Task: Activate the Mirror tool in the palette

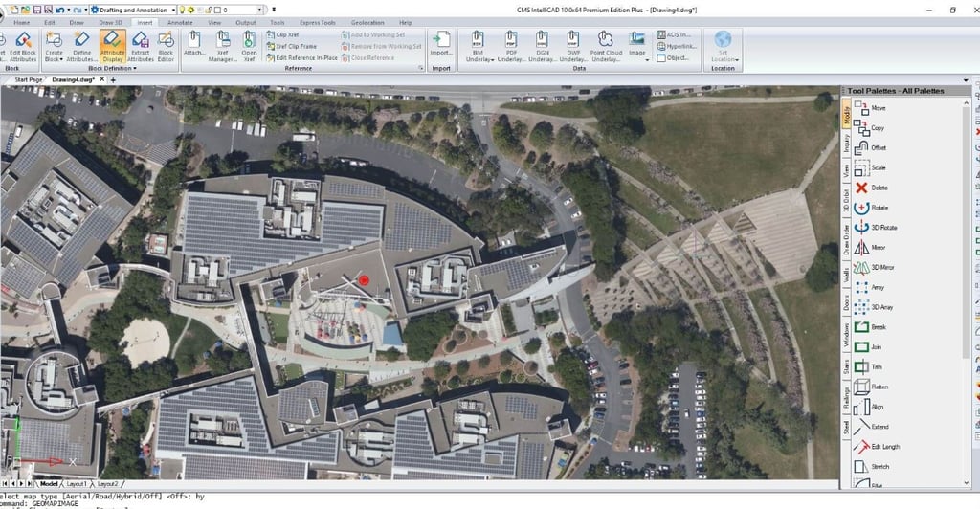Action: coord(869,247)
